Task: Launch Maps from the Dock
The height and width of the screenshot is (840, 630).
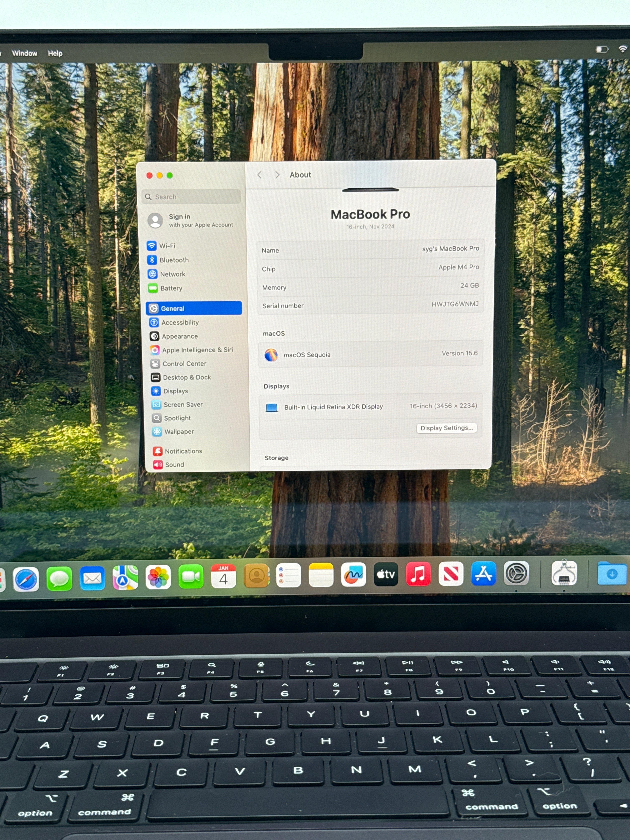Action: [125, 577]
